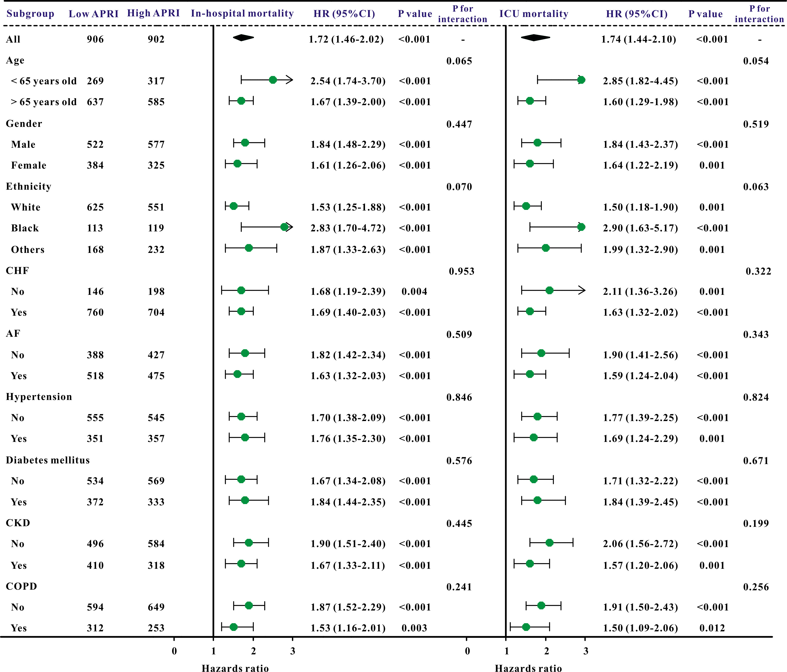Click the green marker for <65 years, in-hospital mortality
This screenshot has width=787, height=672.
click(273, 80)
